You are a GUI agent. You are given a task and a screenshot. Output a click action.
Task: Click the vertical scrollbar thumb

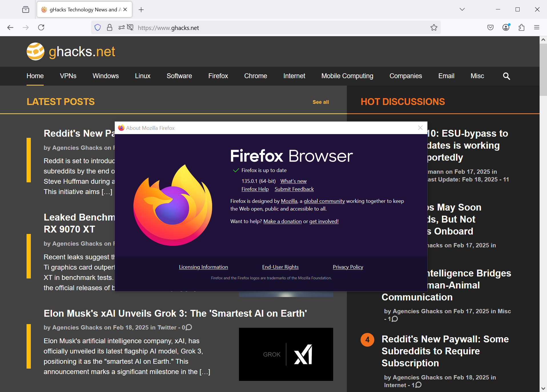coord(543,70)
